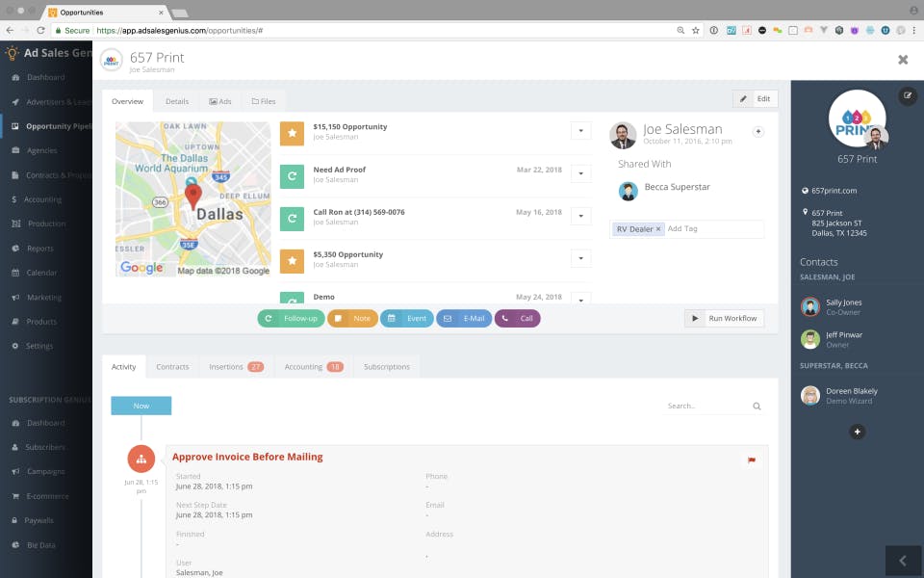
Task: Expand dropdown for Call Ron task
Action: coord(581,216)
